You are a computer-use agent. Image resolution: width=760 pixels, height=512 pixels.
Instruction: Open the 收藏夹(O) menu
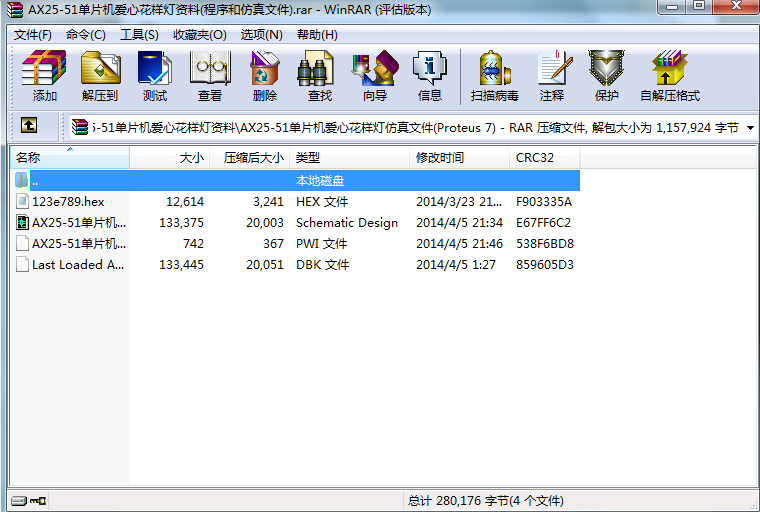(x=200, y=35)
